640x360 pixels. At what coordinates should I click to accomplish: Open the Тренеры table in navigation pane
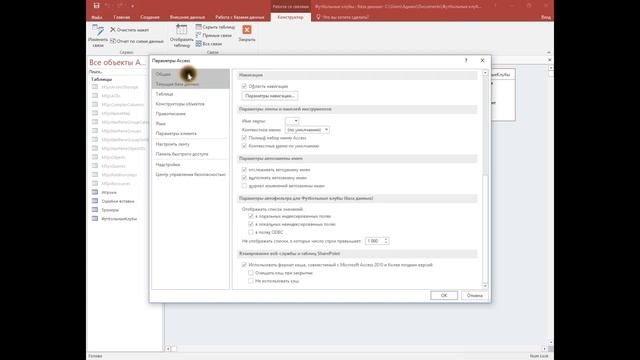point(110,210)
